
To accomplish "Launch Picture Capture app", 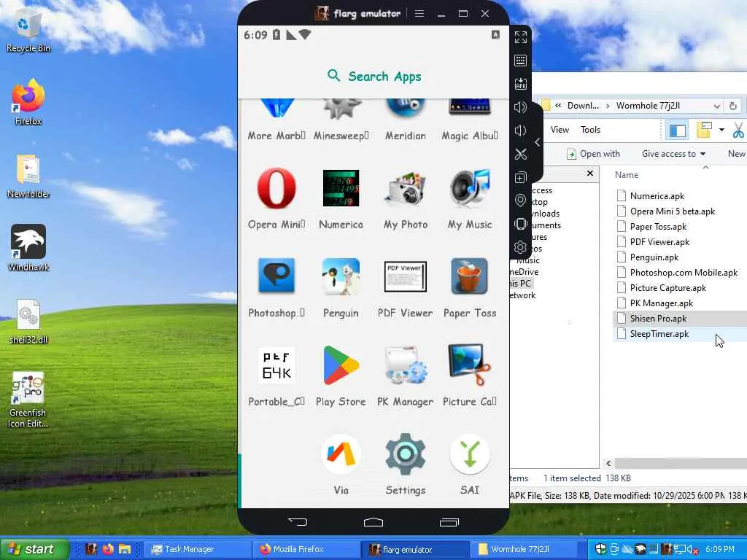I will [x=470, y=365].
